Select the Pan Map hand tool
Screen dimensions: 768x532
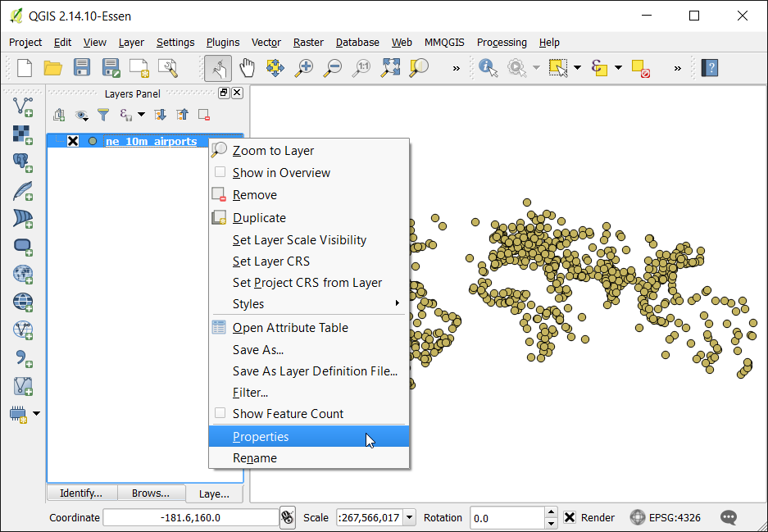tap(247, 67)
